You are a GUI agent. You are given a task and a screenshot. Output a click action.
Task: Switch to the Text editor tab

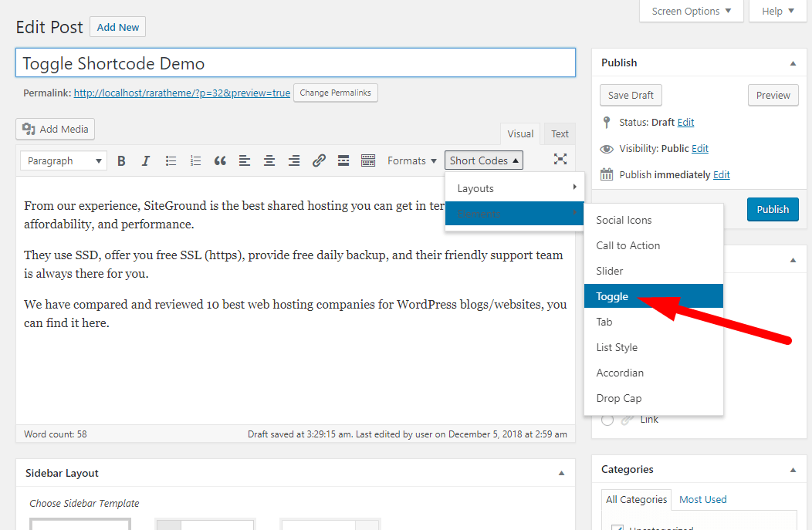[x=560, y=133]
